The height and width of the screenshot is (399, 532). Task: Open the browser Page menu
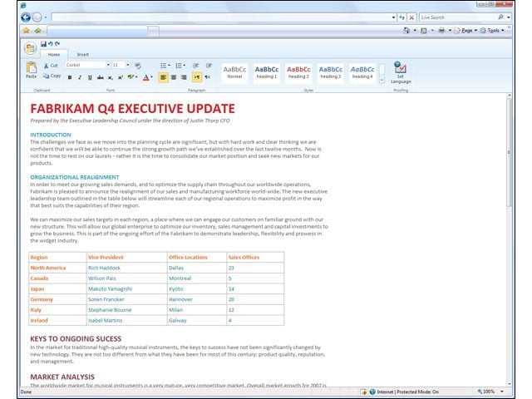pyautogui.click(x=465, y=31)
